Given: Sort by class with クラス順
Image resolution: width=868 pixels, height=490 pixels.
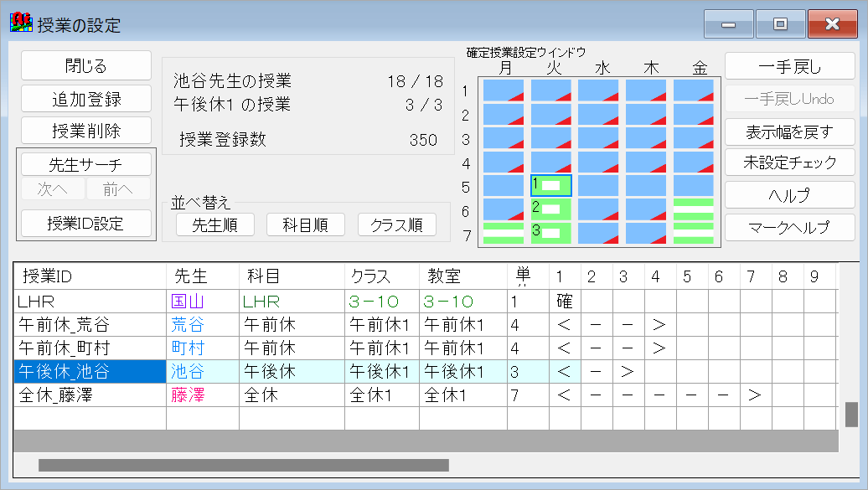Looking at the screenshot, I should (396, 224).
